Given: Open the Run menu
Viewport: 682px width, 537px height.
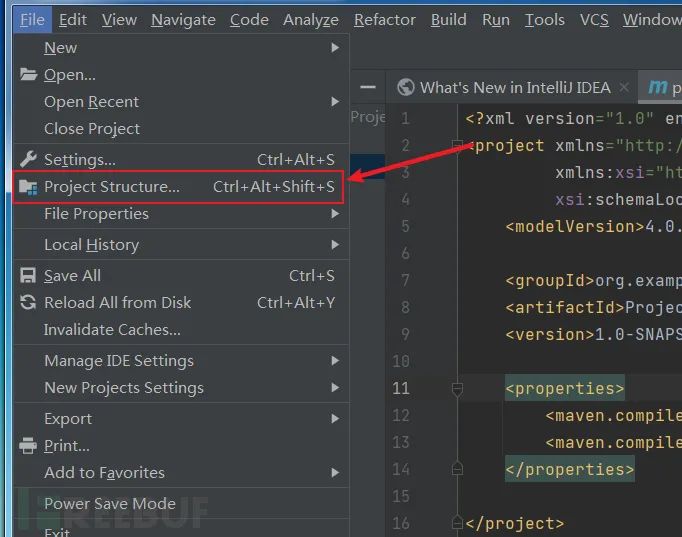Looking at the screenshot, I should pos(496,20).
